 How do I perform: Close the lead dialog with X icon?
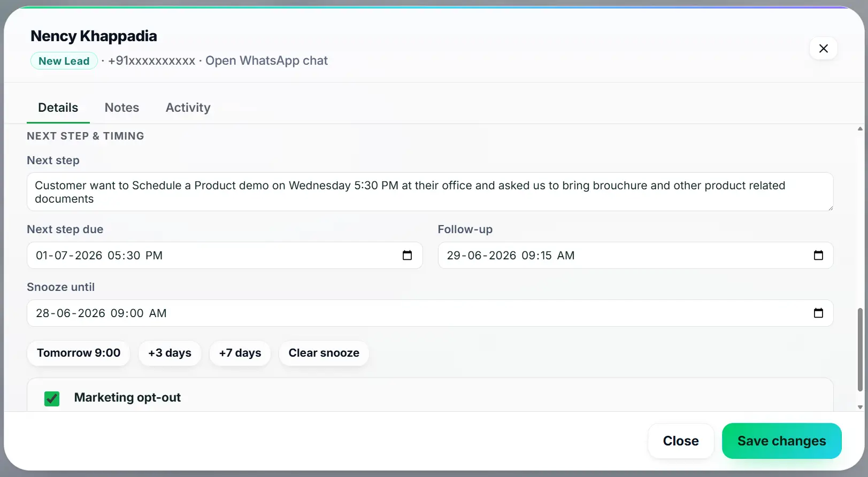tap(823, 49)
